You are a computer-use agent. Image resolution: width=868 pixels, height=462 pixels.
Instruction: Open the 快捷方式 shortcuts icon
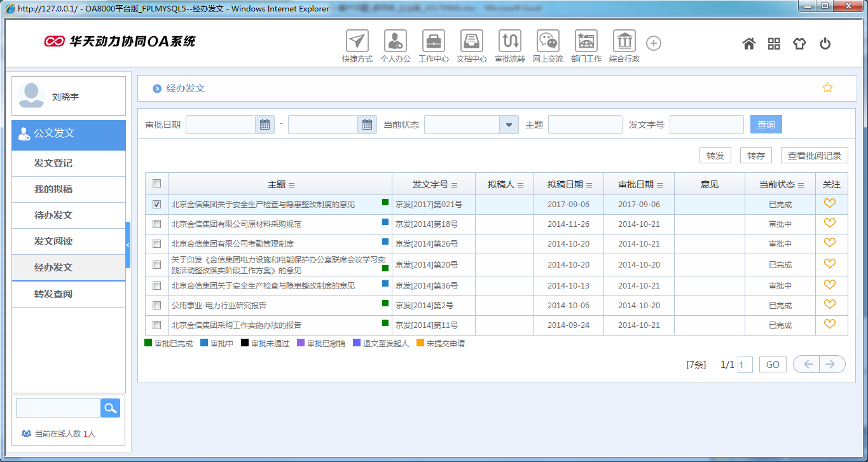click(356, 42)
